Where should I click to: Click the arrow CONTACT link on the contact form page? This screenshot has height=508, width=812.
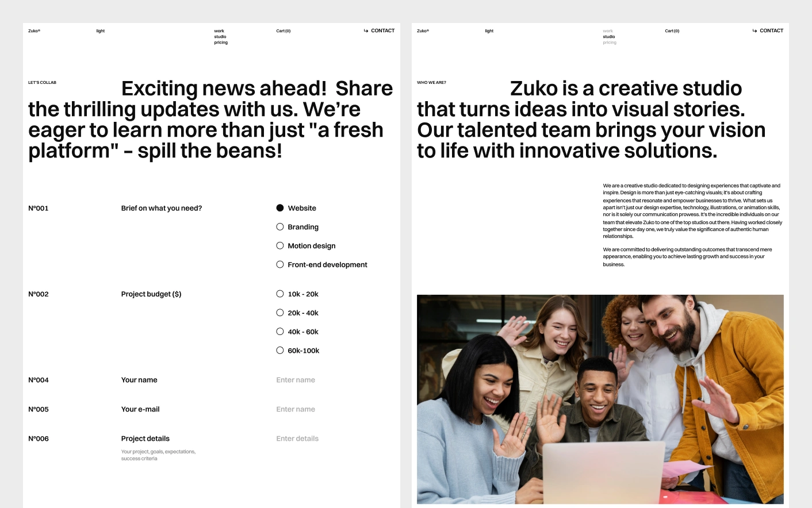pos(380,31)
